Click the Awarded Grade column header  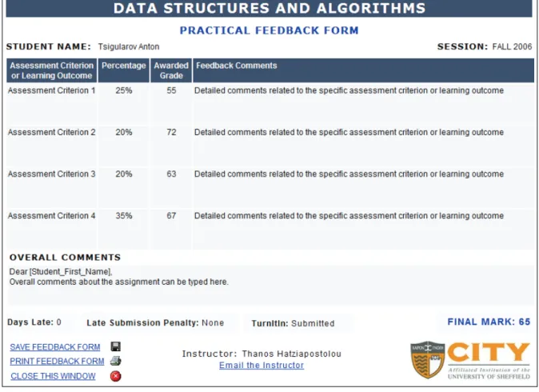[x=171, y=70]
